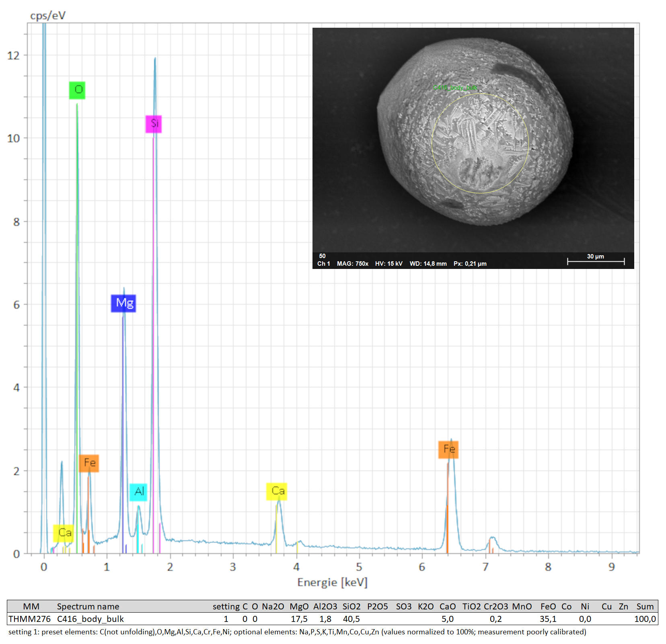Click the THMM276 sample cell
This screenshot has width=666, height=644.
click(29, 619)
